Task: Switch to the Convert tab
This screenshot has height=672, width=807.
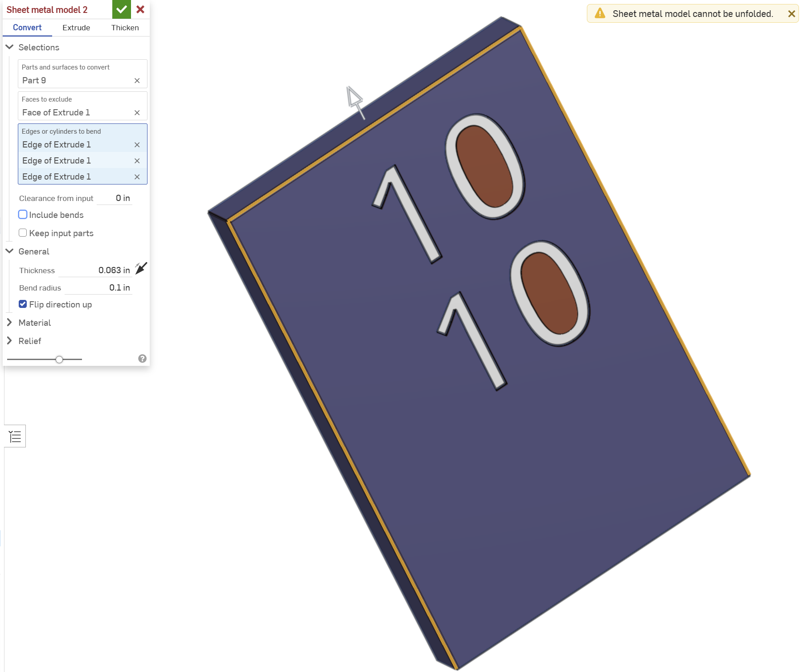Action: point(27,28)
